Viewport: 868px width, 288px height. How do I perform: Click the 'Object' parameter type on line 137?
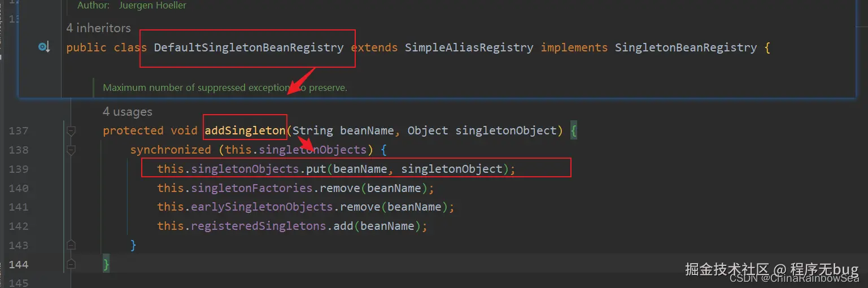click(x=428, y=130)
